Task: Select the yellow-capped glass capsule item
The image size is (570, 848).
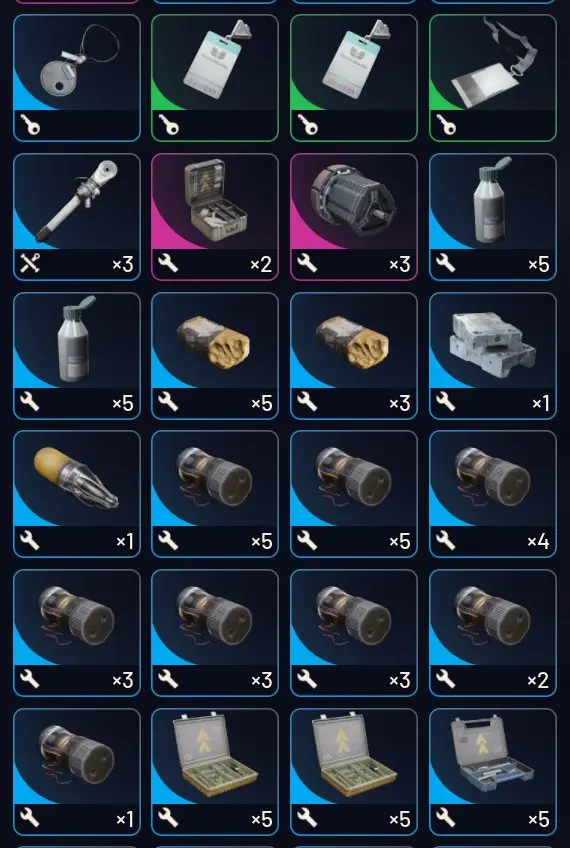Action: 77,494
